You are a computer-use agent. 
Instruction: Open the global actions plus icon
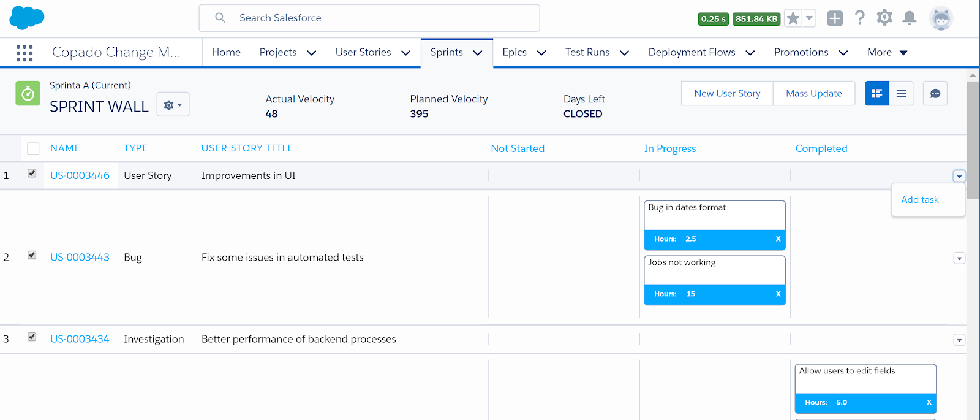(835, 18)
